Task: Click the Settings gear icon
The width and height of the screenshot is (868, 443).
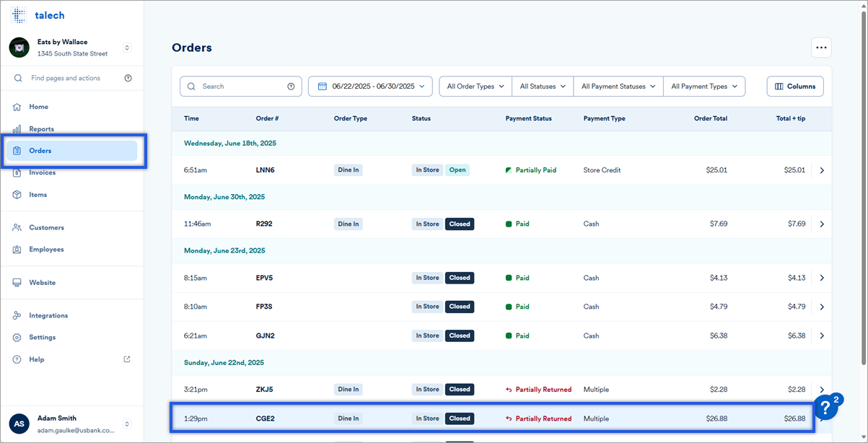Action: click(17, 337)
